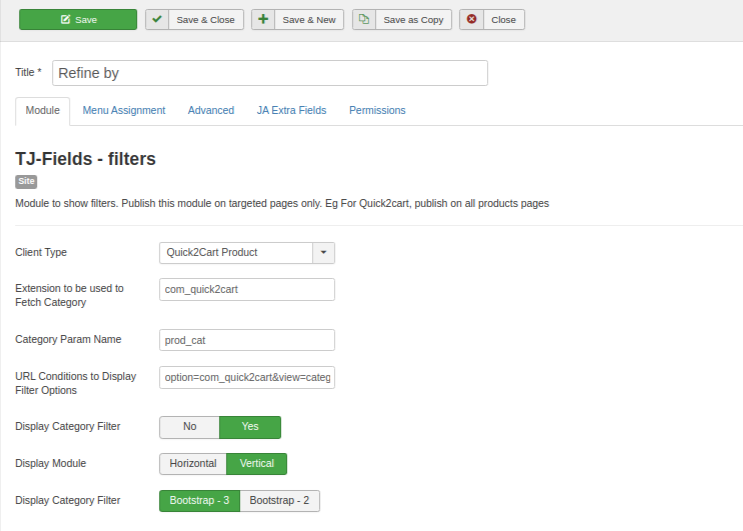Click the red X icon on Close
The image size is (743, 531).
tap(472, 20)
